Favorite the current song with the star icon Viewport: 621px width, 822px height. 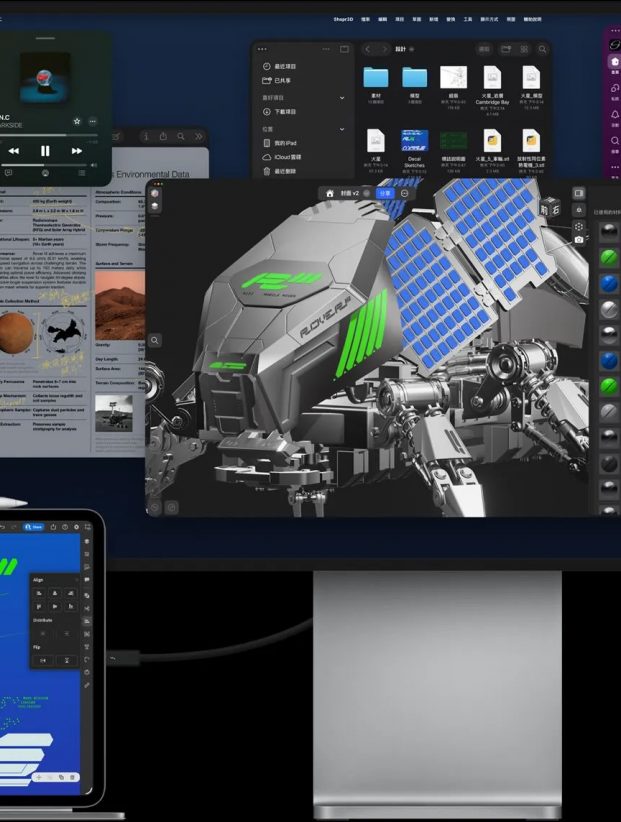tap(77, 121)
